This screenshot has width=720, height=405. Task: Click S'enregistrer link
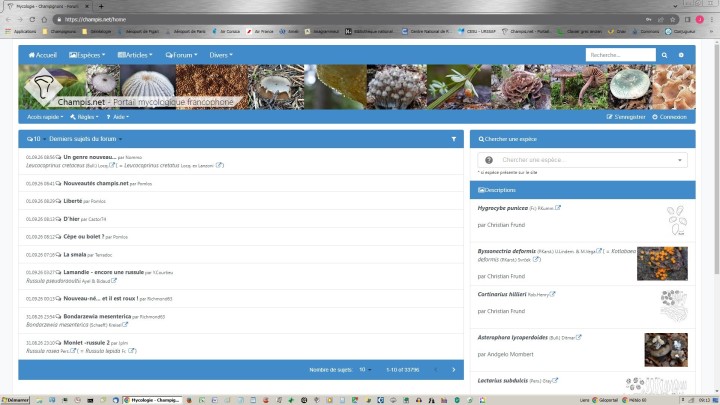tap(626, 117)
